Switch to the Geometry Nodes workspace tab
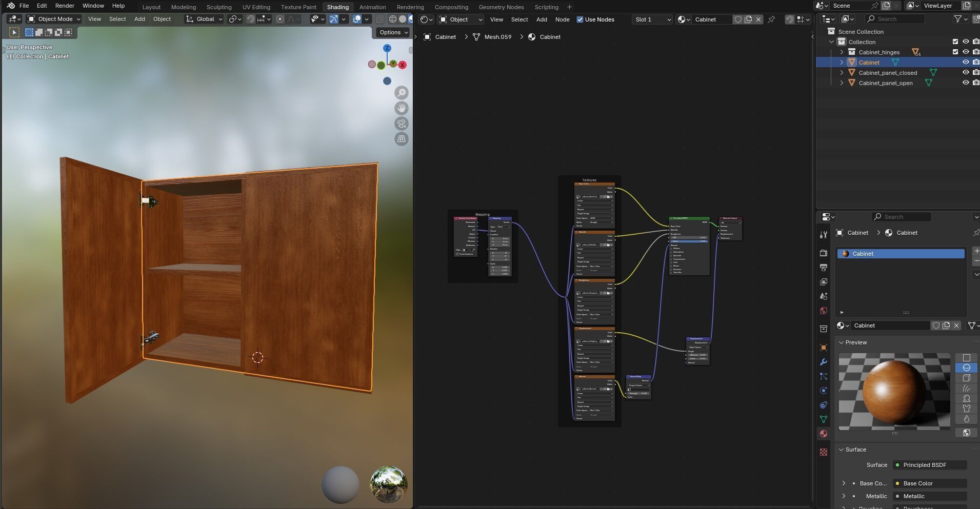 click(x=501, y=7)
